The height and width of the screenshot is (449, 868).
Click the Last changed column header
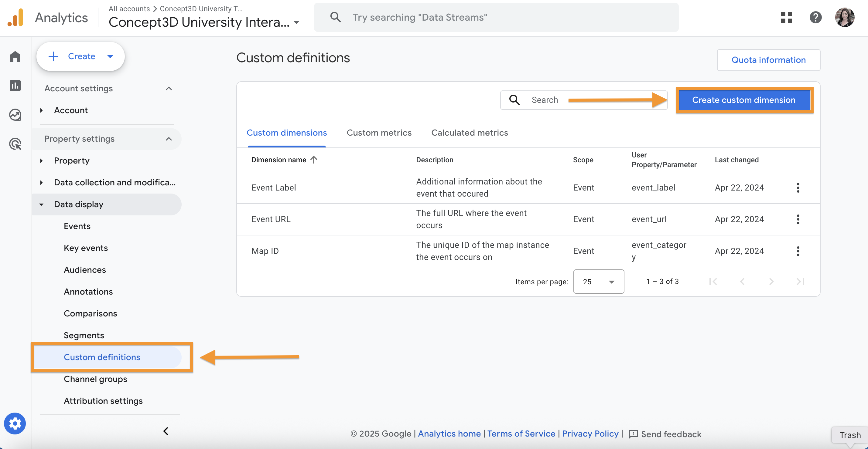point(736,160)
